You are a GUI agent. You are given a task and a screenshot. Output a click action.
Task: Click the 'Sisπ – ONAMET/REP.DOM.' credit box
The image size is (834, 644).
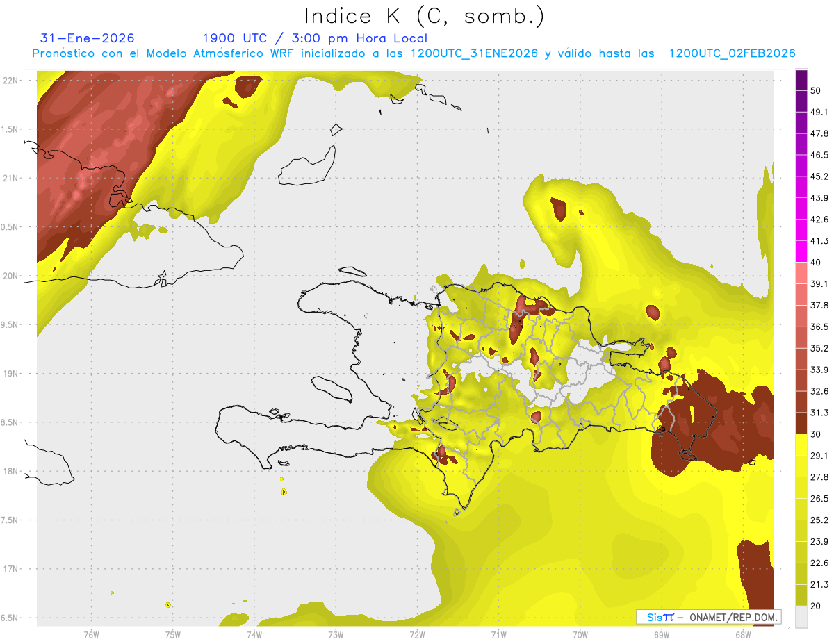point(708,617)
